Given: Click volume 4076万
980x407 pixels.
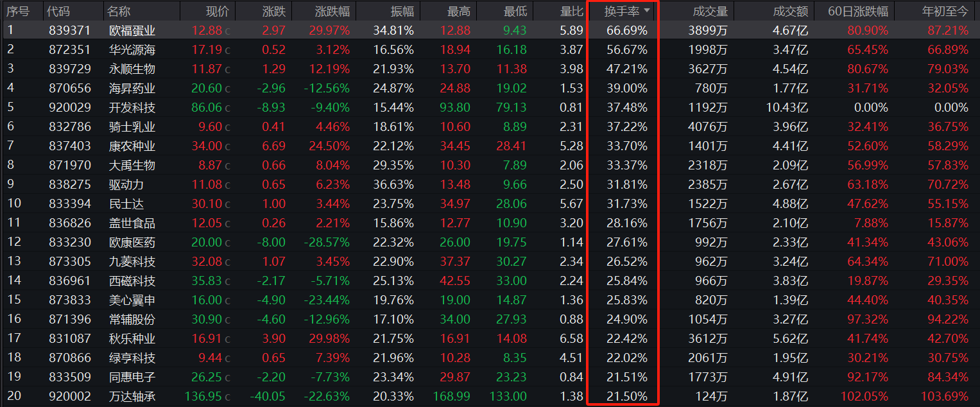Looking at the screenshot, I should click(708, 126).
